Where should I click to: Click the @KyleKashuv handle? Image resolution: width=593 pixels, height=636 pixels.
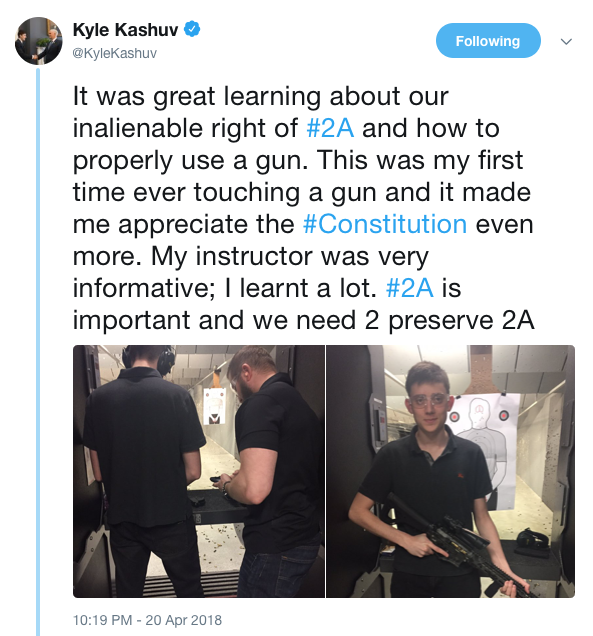tap(114, 53)
